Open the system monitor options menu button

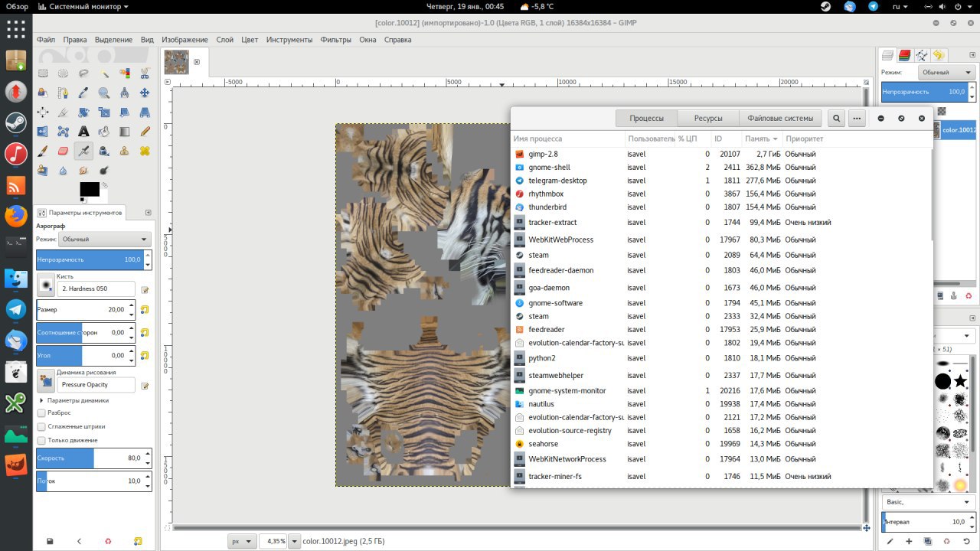pos(857,119)
